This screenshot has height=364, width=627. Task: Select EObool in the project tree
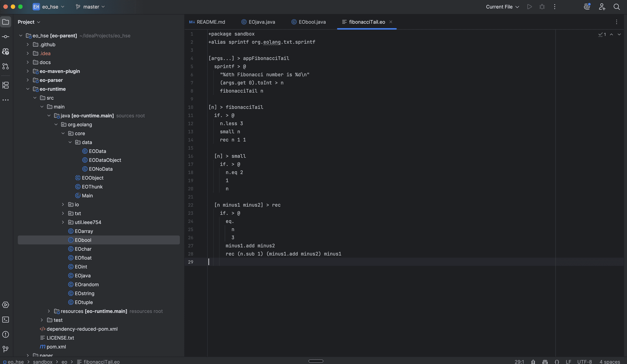[83, 240]
